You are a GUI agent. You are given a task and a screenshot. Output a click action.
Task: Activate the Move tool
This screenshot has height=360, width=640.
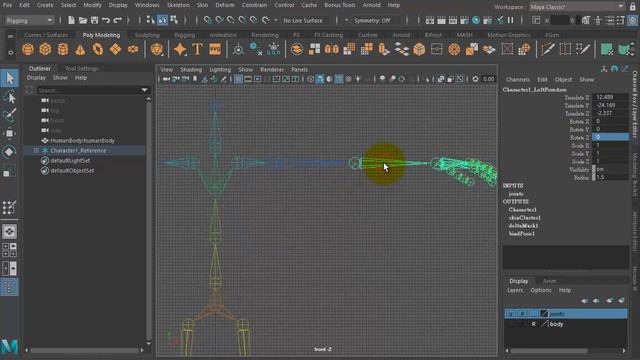click(9, 133)
